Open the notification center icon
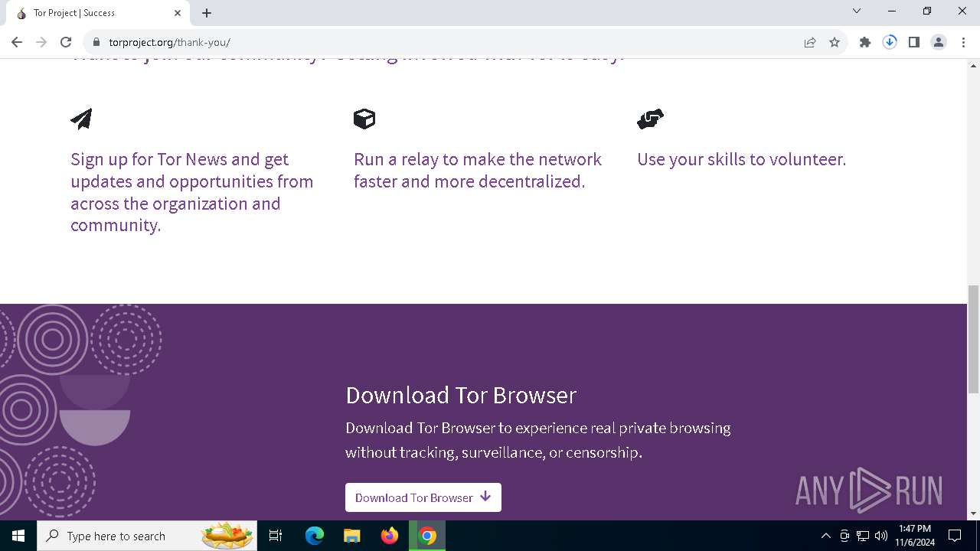 click(x=955, y=536)
